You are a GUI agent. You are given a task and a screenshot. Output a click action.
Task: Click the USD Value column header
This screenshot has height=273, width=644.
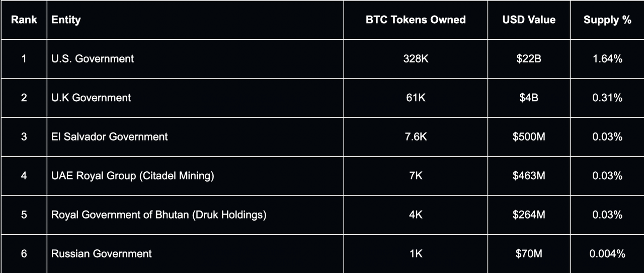point(529,20)
